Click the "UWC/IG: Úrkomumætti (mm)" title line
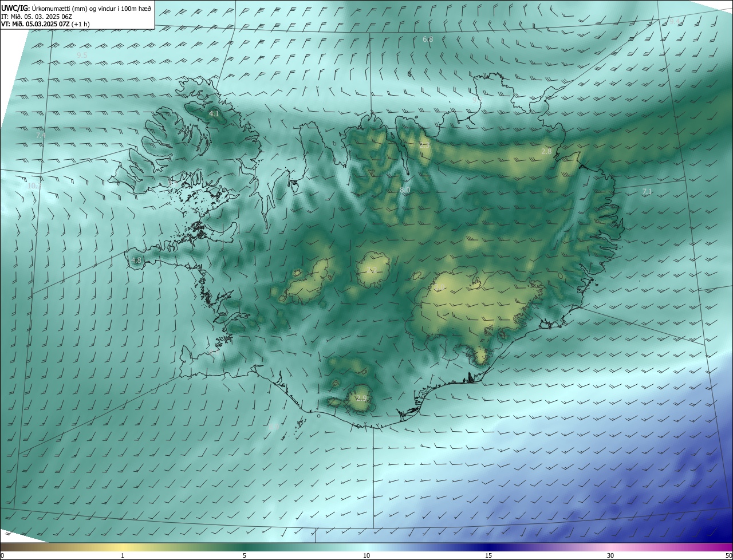Screen dimensions: 733x560 pos(76,7)
